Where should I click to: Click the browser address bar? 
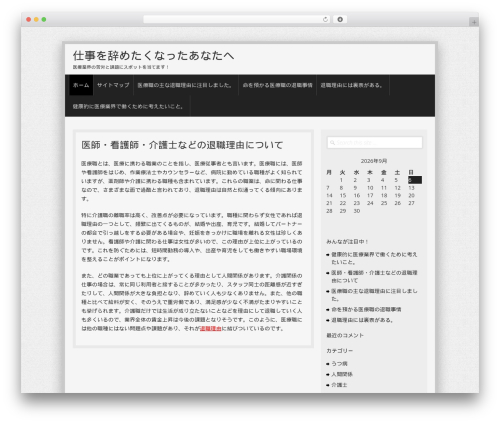tap(236, 19)
